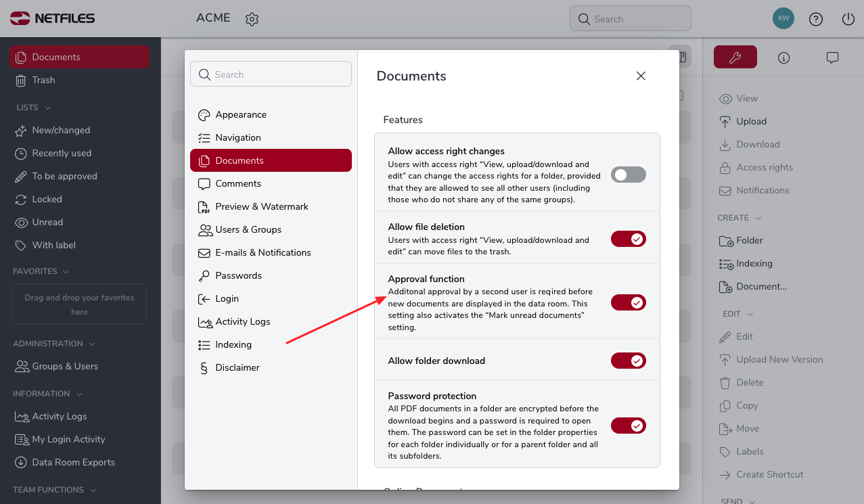Focus the settings dialog search field

pos(271,74)
